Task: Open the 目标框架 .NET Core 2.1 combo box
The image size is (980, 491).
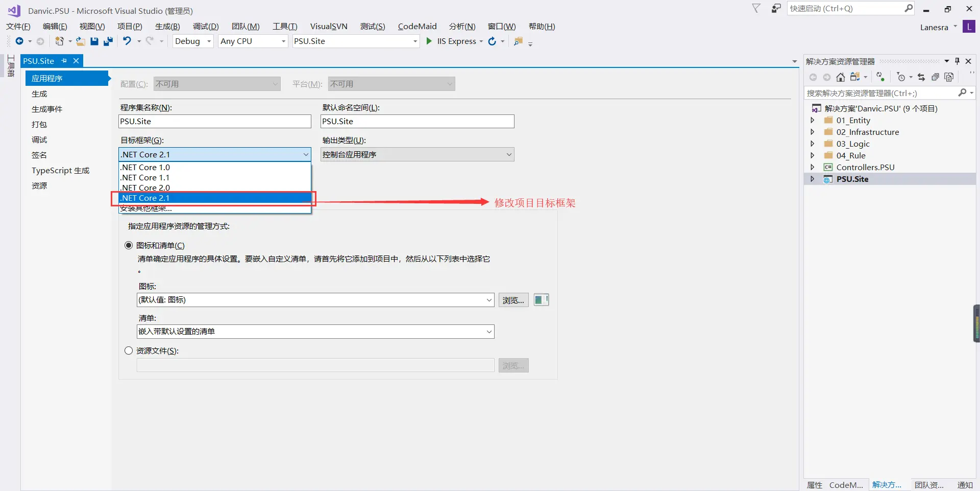Action: tap(215, 154)
